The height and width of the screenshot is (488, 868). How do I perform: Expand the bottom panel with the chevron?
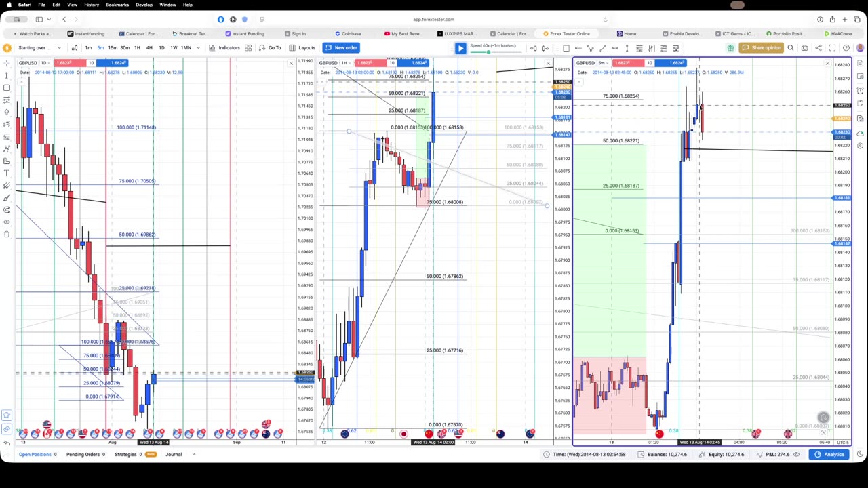(x=194, y=454)
